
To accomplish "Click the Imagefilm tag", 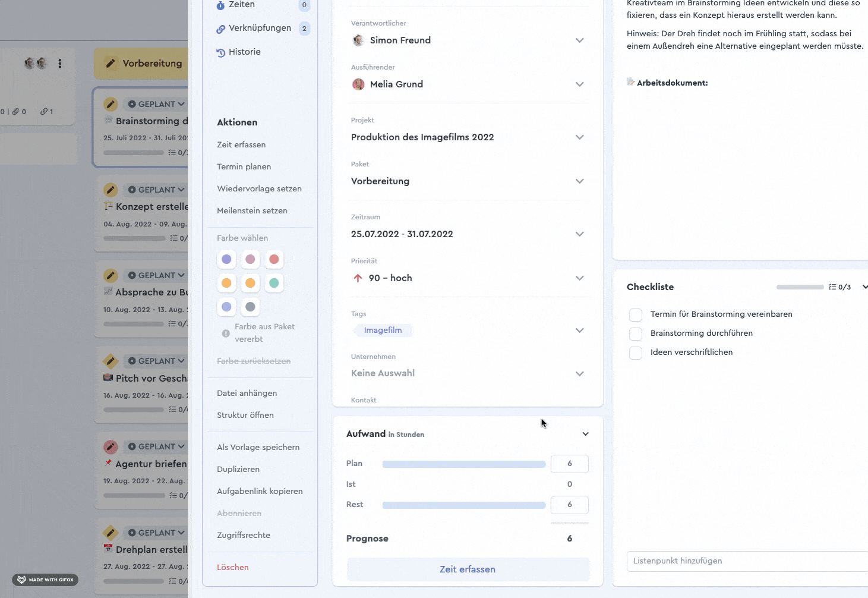I will point(383,331).
